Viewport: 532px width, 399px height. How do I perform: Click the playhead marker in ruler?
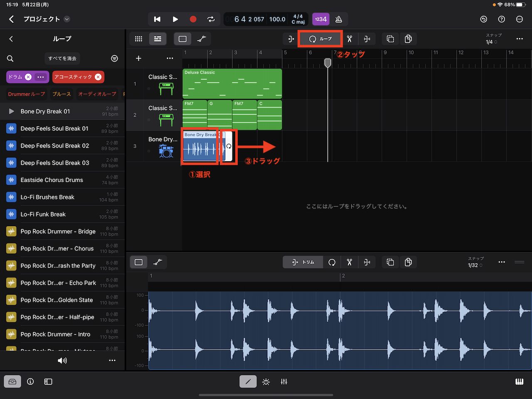[328, 63]
